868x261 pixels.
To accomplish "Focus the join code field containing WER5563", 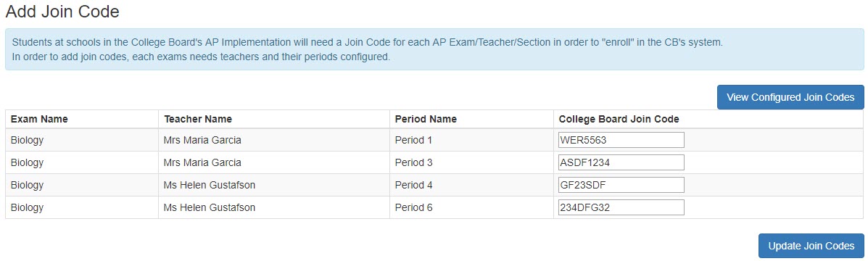I will tap(621, 140).
